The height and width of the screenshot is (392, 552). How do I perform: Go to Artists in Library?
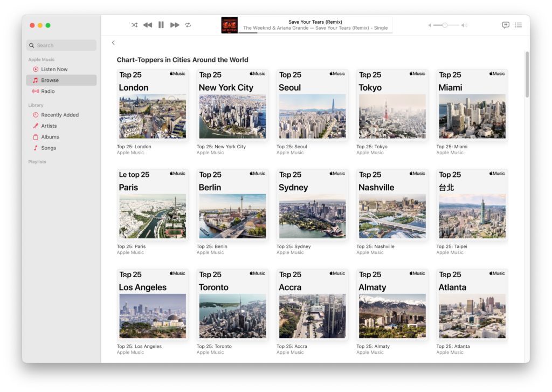[x=49, y=126]
